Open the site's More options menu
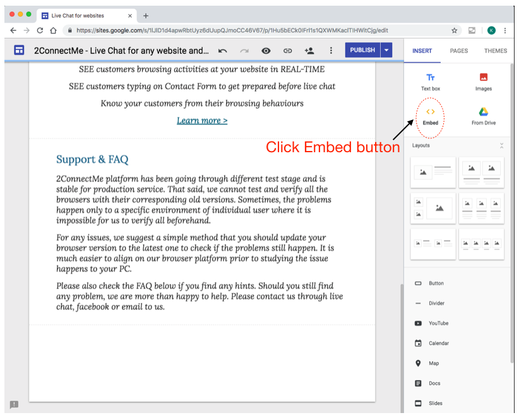The height and width of the screenshot is (420, 519). [331, 51]
